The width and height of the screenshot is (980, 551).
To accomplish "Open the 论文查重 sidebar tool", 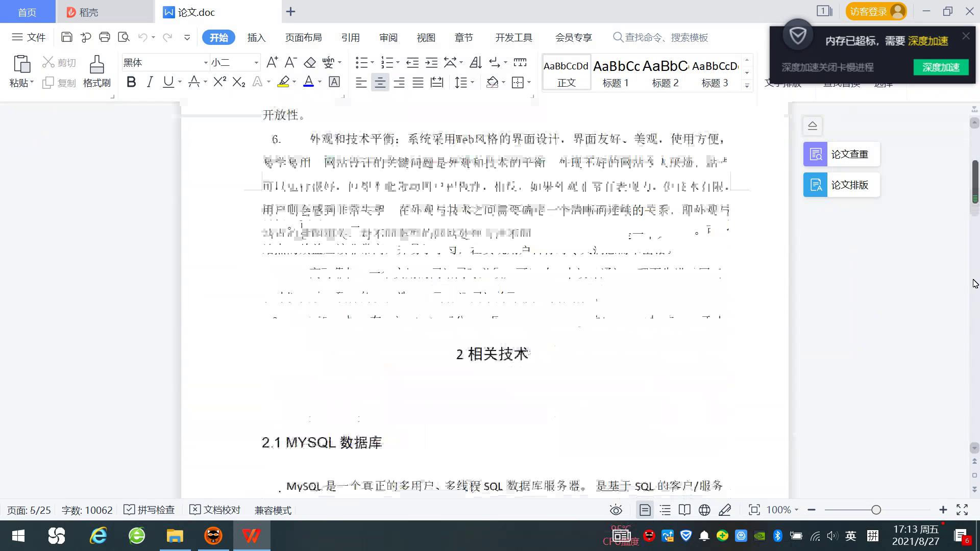I will tap(841, 154).
